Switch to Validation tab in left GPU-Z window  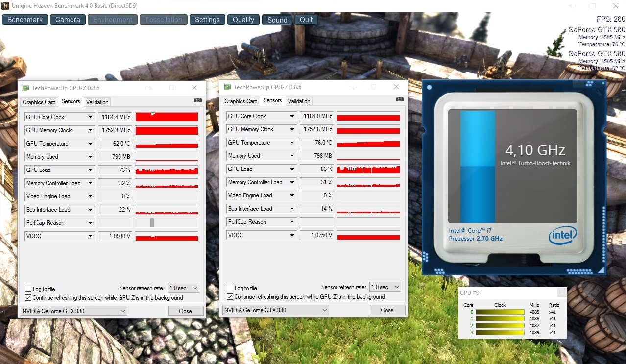tap(97, 102)
